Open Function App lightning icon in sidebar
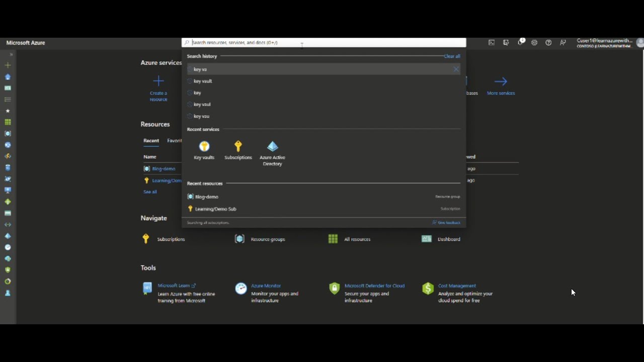This screenshot has width=644, height=362. (x=8, y=156)
